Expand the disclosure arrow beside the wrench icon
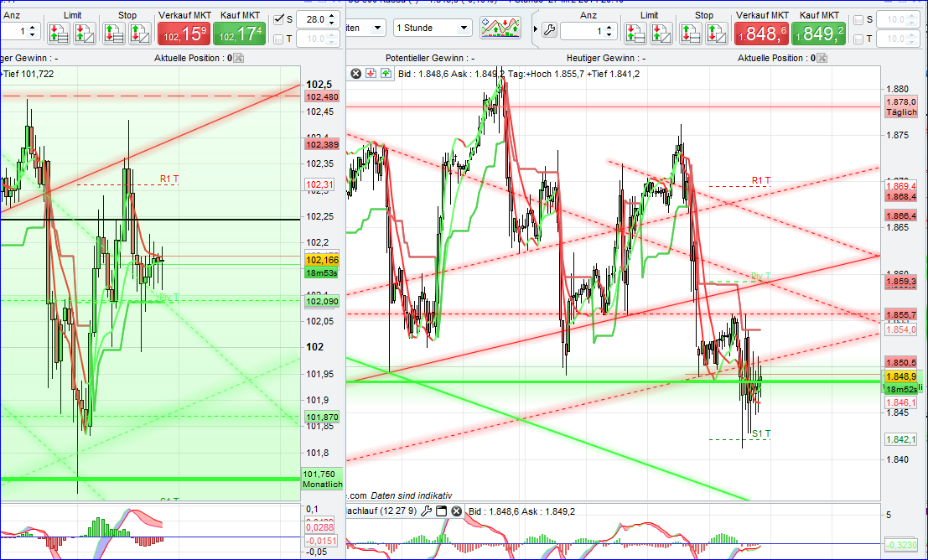This screenshot has width=928, height=560. point(535,29)
